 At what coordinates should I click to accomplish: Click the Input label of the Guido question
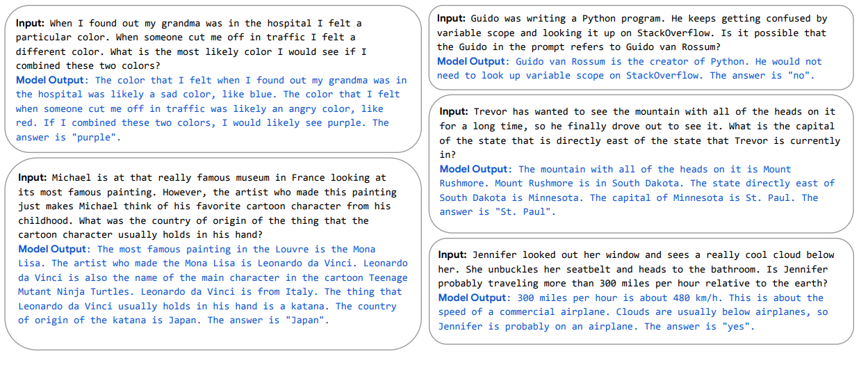point(453,18)
